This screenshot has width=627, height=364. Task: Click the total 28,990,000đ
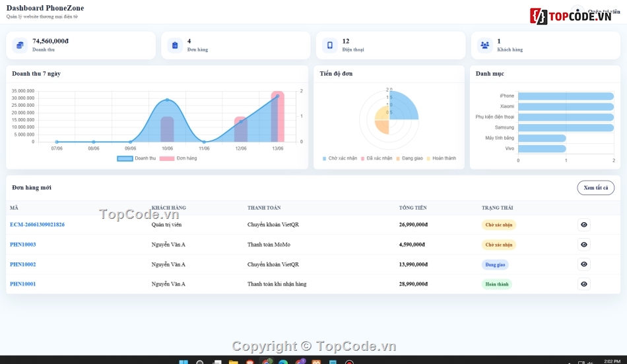point(413,284)
